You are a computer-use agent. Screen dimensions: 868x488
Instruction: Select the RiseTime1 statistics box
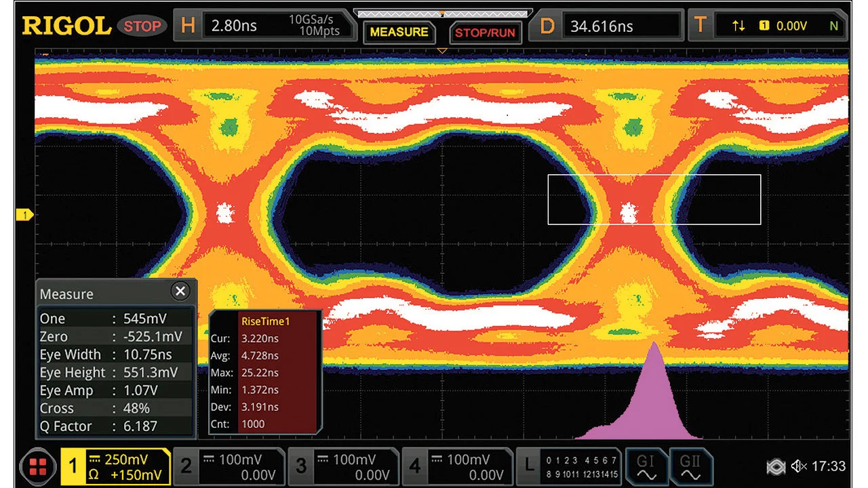265,372
